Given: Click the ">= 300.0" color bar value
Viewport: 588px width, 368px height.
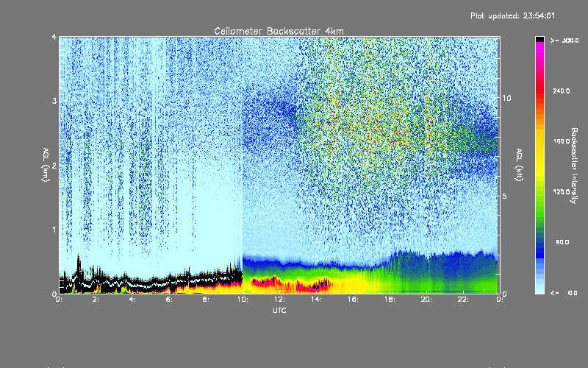Looking at the screenshot, I should click(x=564, y=40).
